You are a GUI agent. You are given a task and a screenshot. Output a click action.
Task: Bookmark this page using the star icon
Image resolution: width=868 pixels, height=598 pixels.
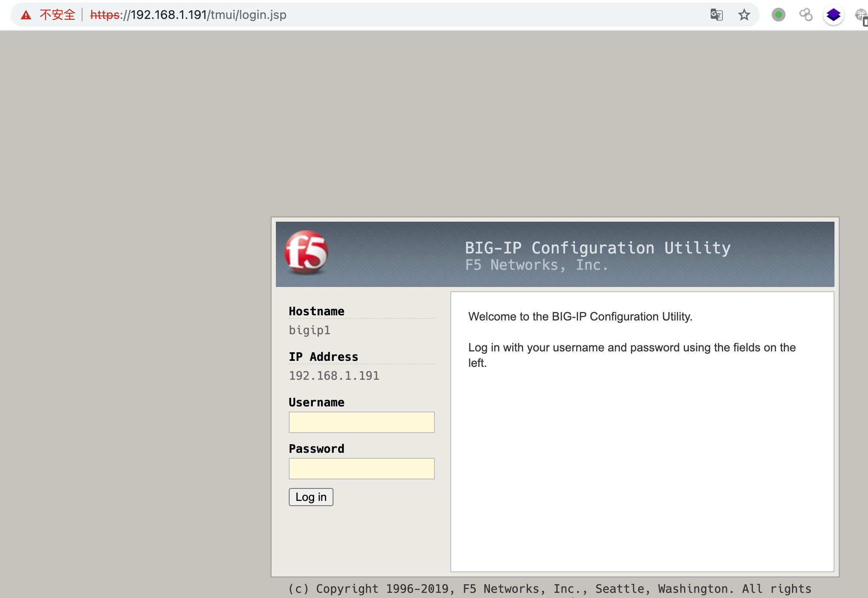743,14
